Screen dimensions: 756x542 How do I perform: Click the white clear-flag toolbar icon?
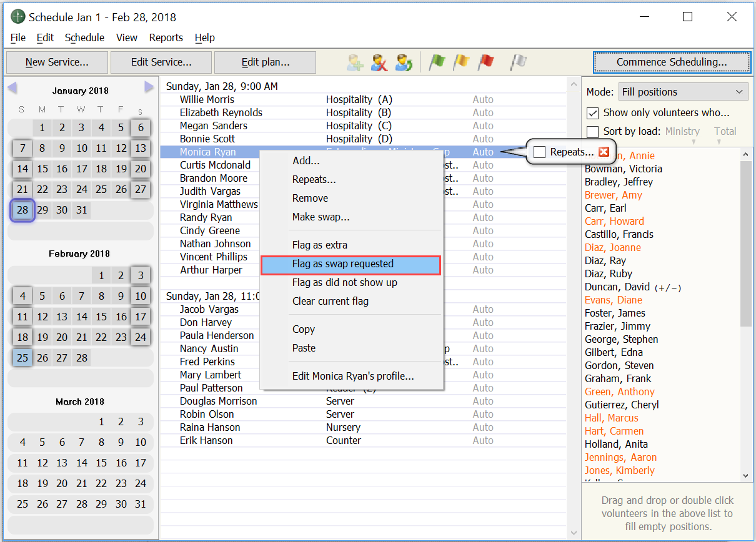[519, 62]
